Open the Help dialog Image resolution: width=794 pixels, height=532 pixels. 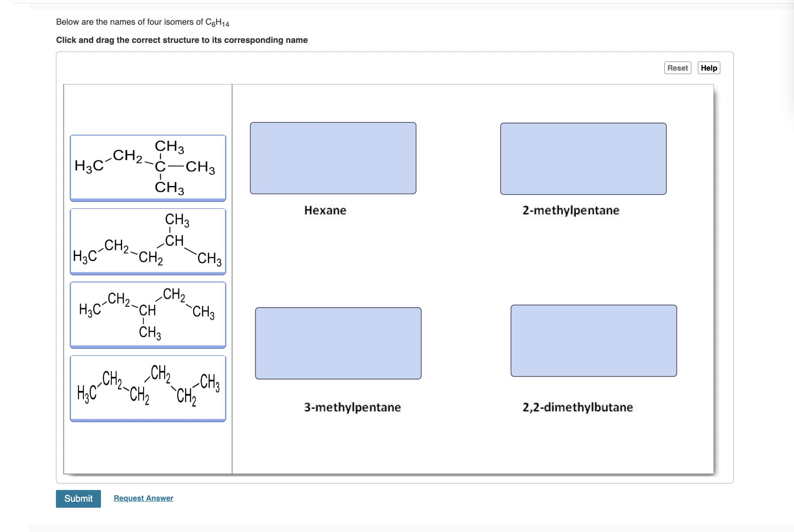click(708, 68)
